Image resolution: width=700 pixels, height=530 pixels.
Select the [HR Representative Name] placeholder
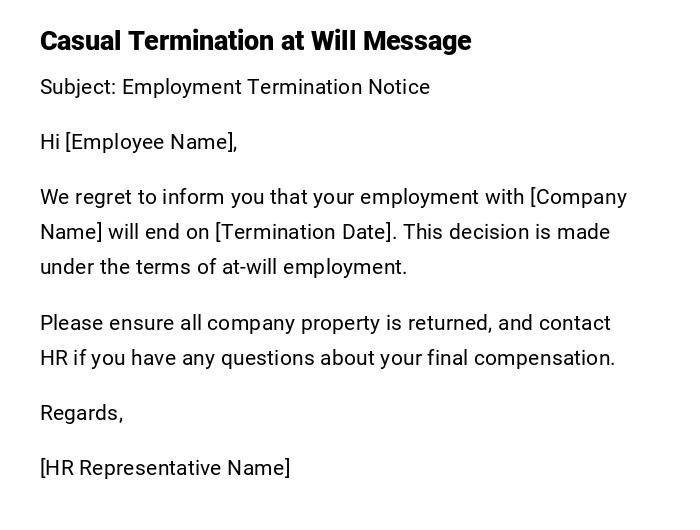(x=165, y=468)
